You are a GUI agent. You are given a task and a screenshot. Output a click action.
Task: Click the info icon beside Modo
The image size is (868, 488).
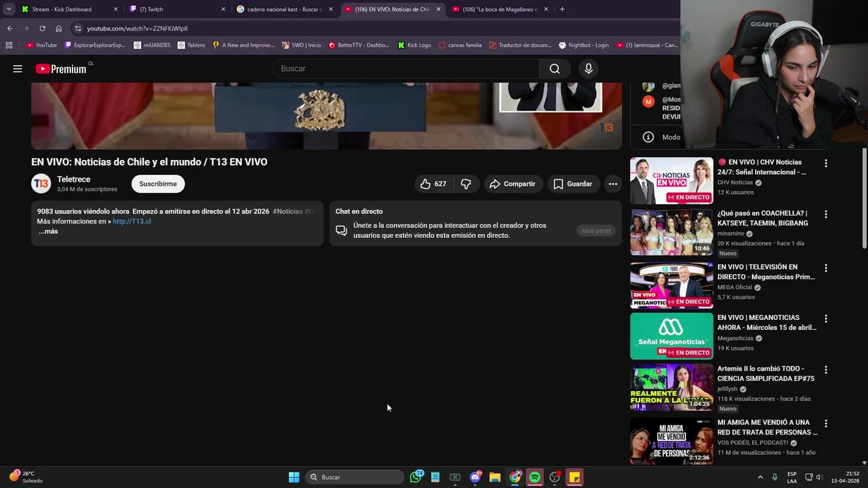(648, 137)
